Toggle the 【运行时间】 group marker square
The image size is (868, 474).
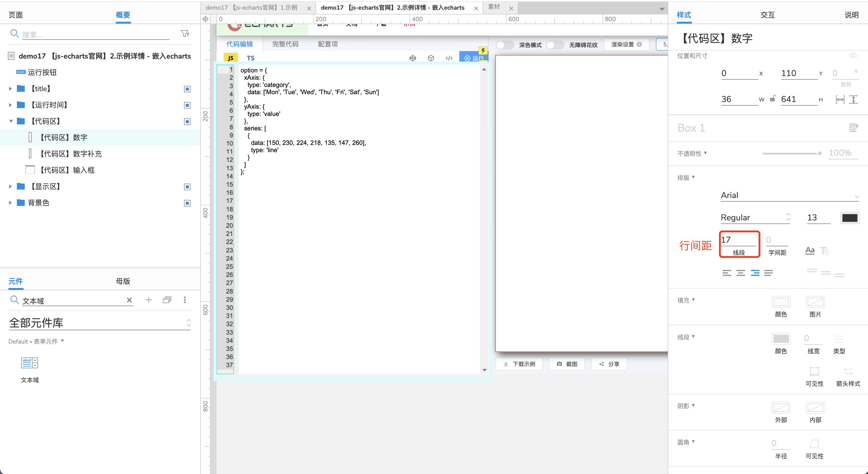click(x=187, y=105)
